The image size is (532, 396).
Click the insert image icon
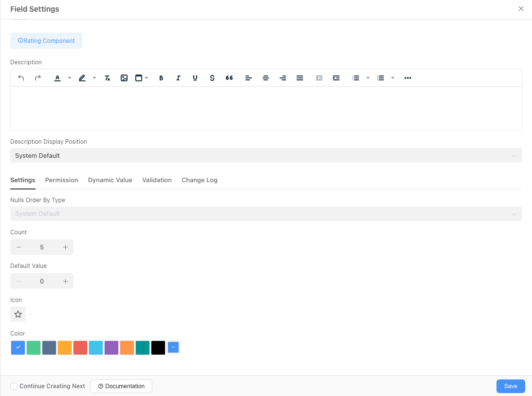click(124, 78)
